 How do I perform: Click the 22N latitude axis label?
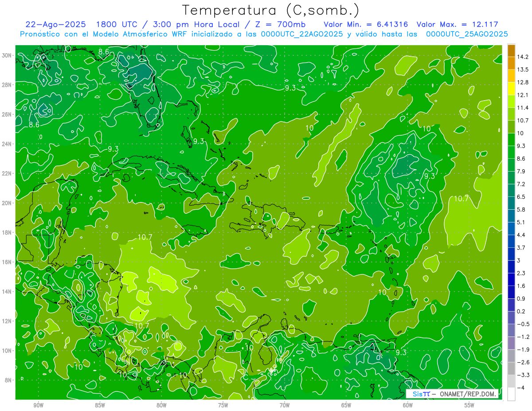point(8,173)
